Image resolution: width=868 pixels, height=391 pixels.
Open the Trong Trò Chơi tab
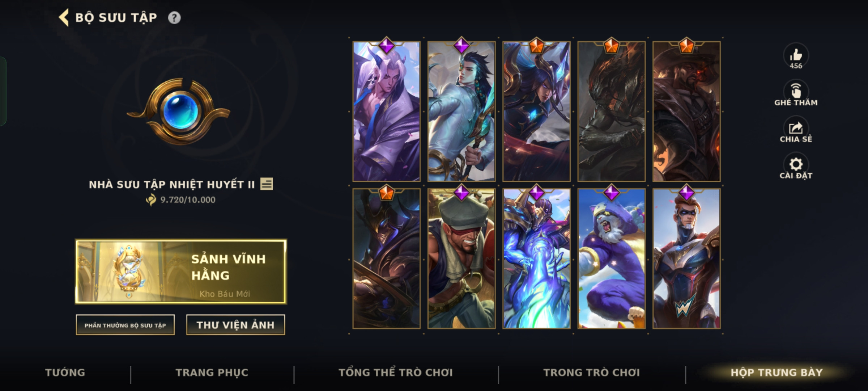click(592, 373)
